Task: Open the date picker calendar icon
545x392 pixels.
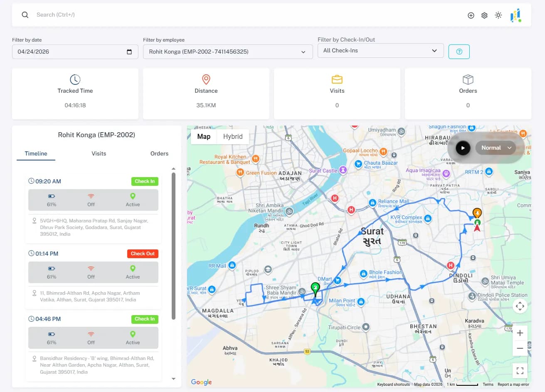Action: point(129,52)
